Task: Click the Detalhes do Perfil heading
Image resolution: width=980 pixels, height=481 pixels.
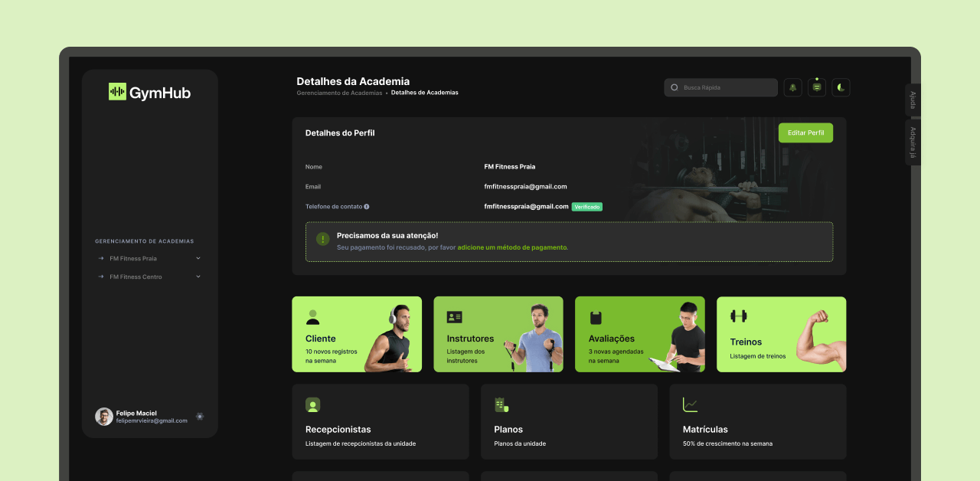Action: click(x=340, y=133)
